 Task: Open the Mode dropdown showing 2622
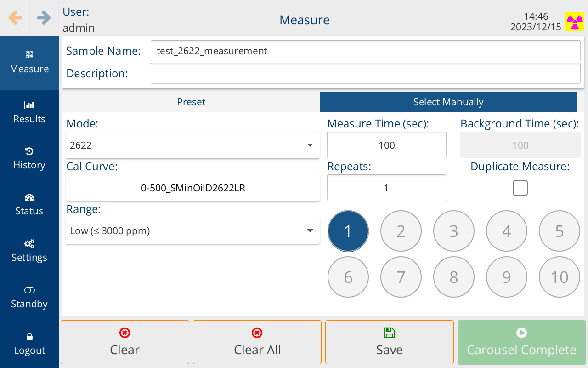click(x=193, y=145)
